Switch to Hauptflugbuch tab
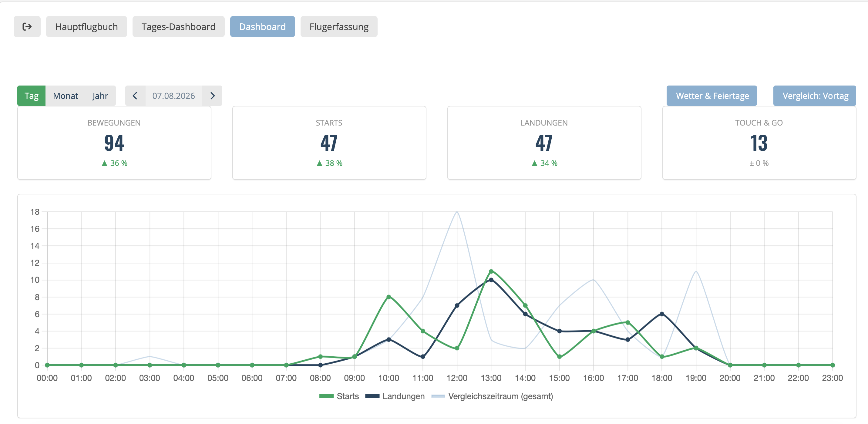This screenshot has height=424, width=868. point(87,27)
